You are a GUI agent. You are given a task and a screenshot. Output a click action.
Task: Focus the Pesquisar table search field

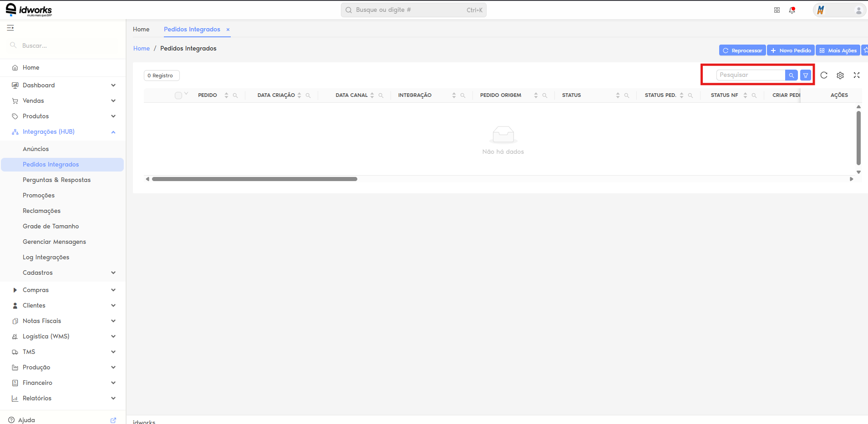point(751,75)
